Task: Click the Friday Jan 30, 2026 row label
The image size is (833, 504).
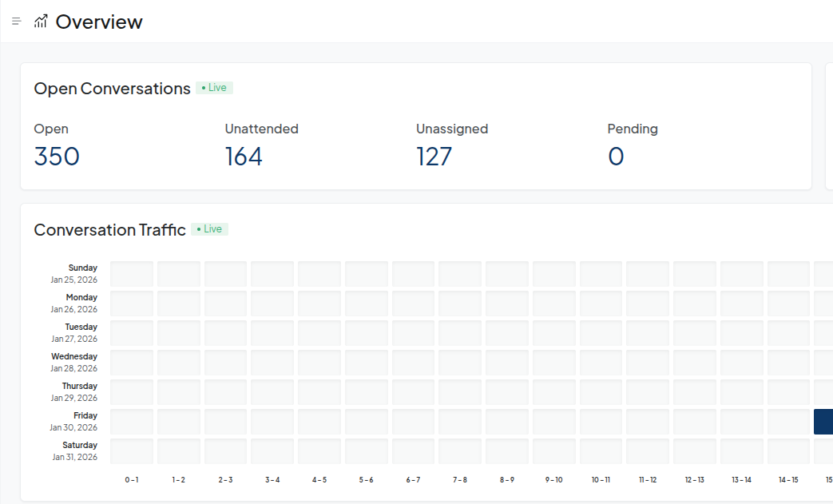Action: click(x=73, y=422)
